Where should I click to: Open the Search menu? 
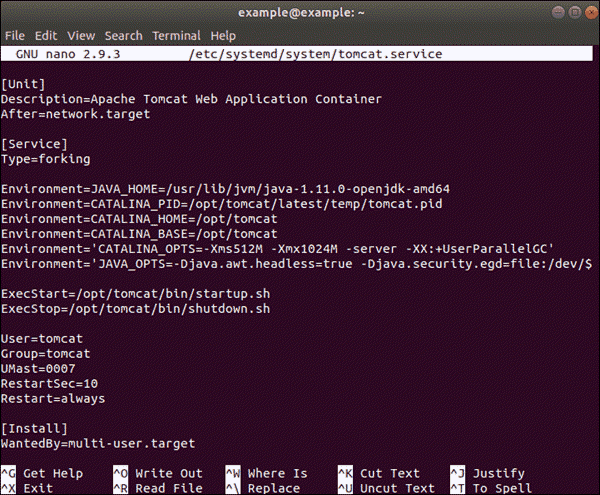click(x=124, y=36)
